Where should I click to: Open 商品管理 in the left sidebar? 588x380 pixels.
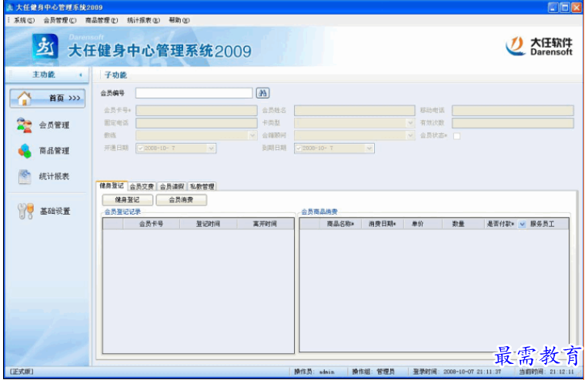click(x=43, y=151)
